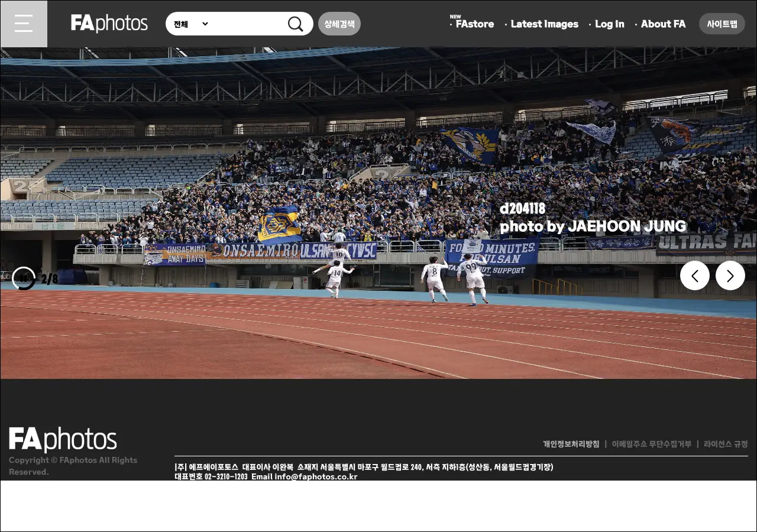Click the d204118 photo caption
757x532 pixels.
pyautogui.click(x=522, y=209)
